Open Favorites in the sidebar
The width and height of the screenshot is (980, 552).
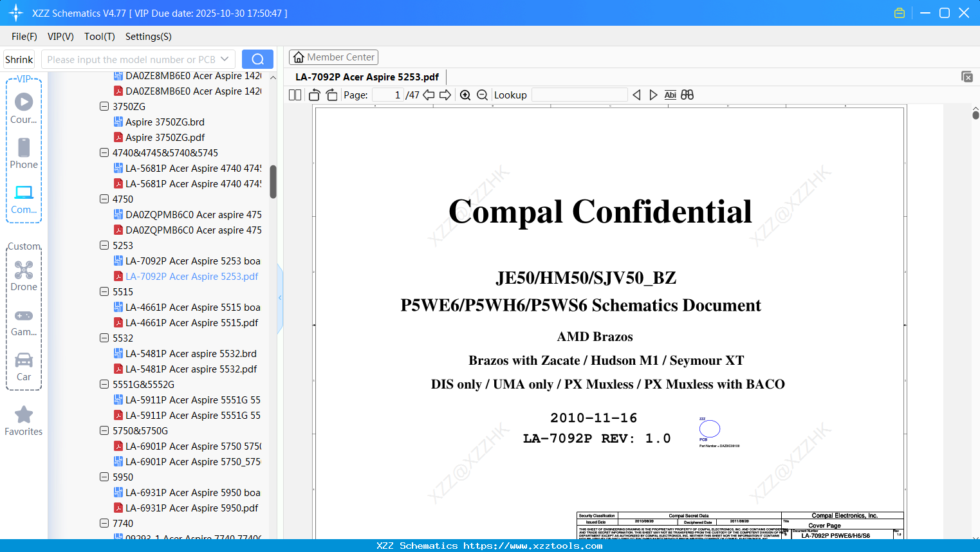point(24,421)
